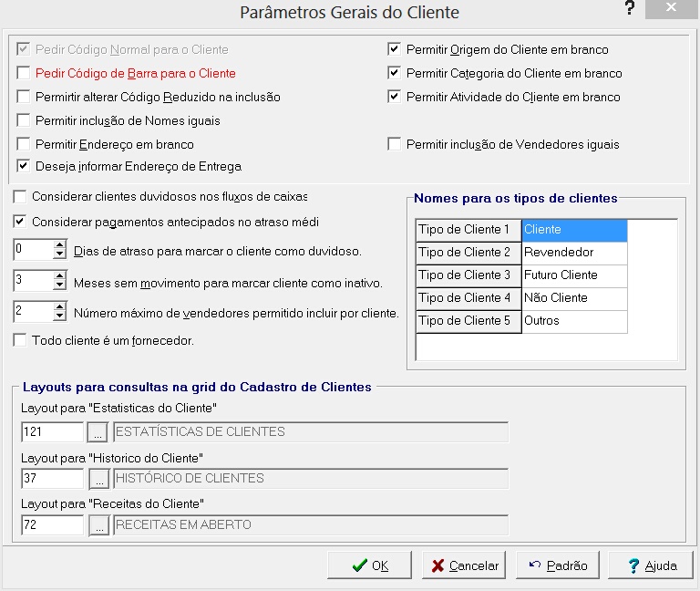
Task: Click the Receitas layout code field 72
Action: [52, 525]
